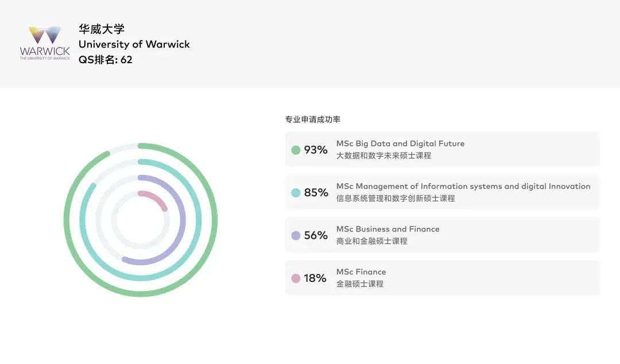Click the pink dot beside 18%

coord(296,278)
